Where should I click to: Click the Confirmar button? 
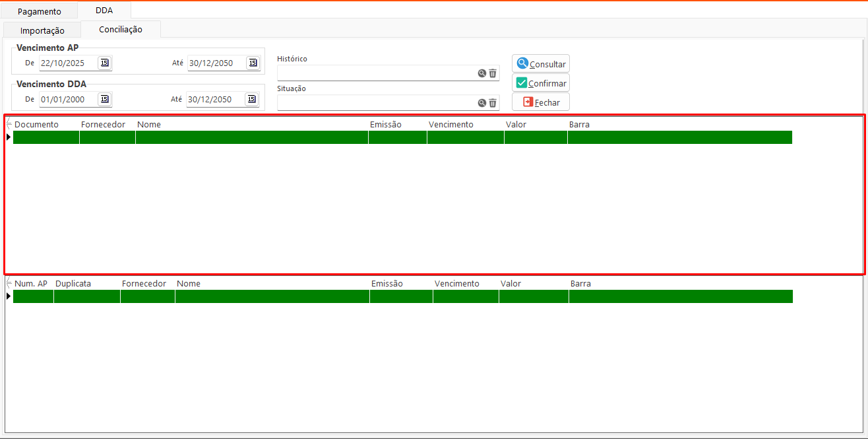[541, 83]
